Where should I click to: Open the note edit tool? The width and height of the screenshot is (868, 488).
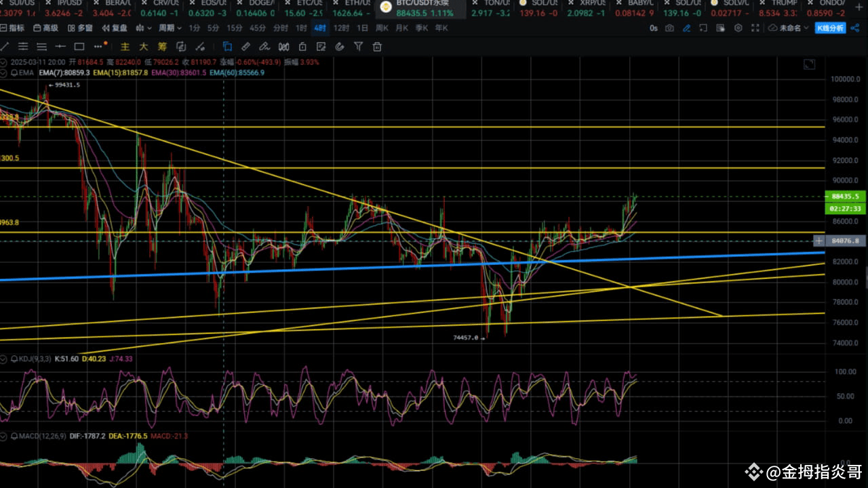coord(321,47)
